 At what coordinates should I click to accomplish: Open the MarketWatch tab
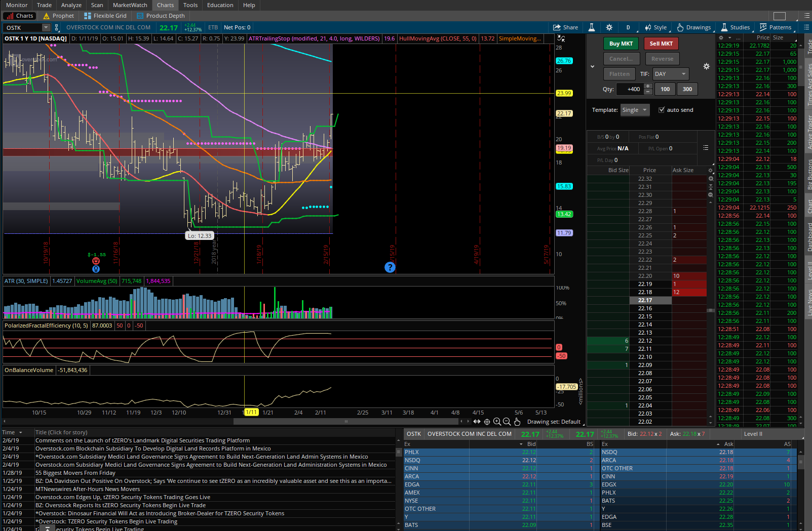click(x=130, y=5)
